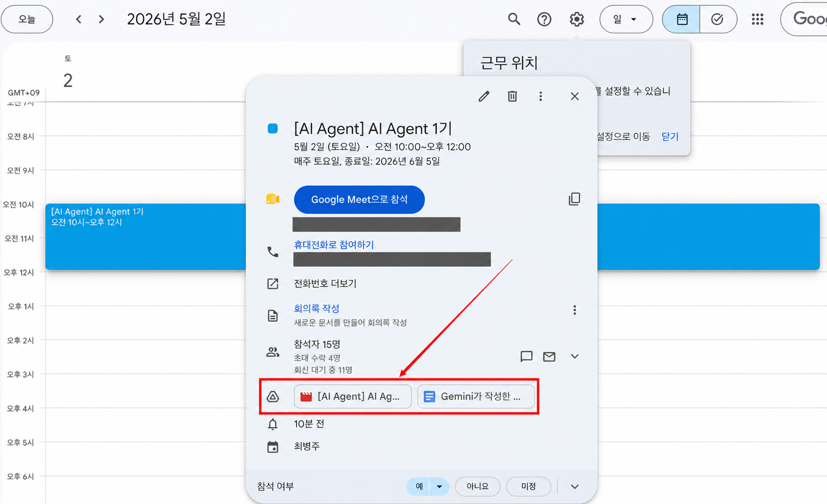827x504 pixels.
Task: Expand more RSVP options chevron
Action: click(575, 486)
